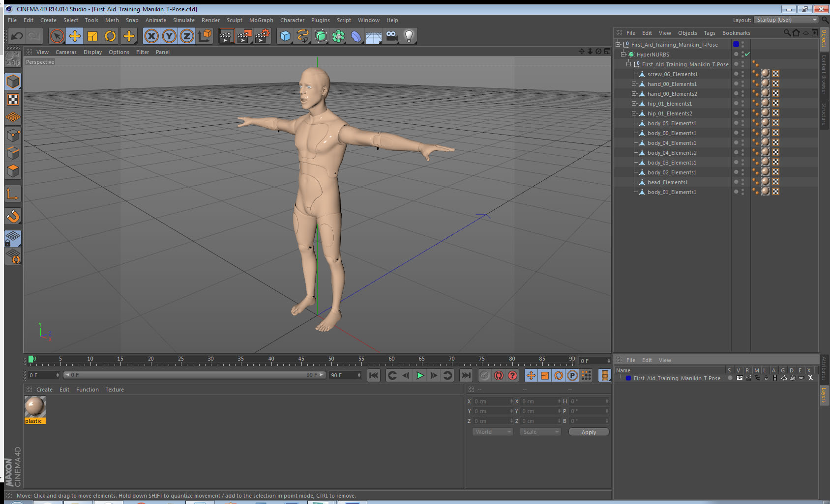Click the Undo arrow icon
The height and width of the screenshot is (504, 830).
pyautogui.click(x=17, y=36)
